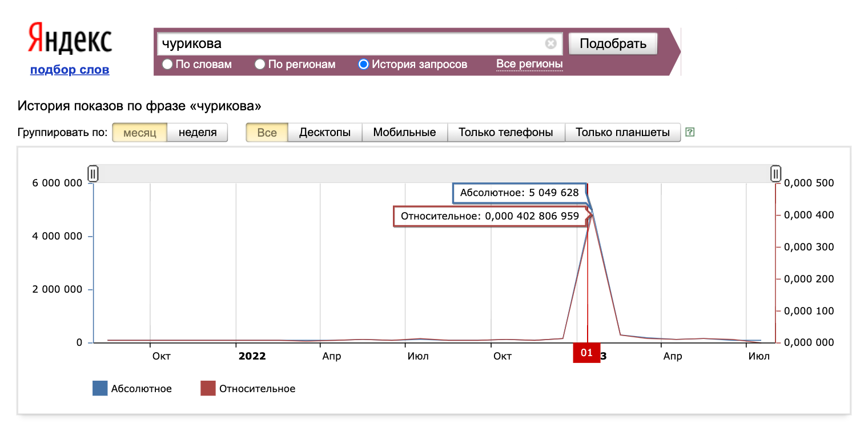868x439 pixels.
Task: Switch to the Только телефоны tab
Action: tap(506, 133)
